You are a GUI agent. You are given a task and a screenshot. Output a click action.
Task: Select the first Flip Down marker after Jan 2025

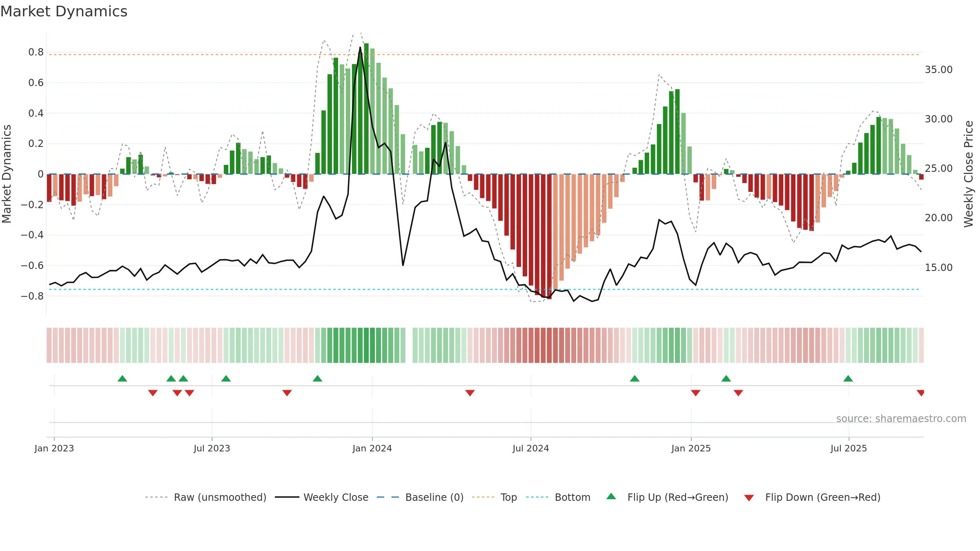coord(696,393)
